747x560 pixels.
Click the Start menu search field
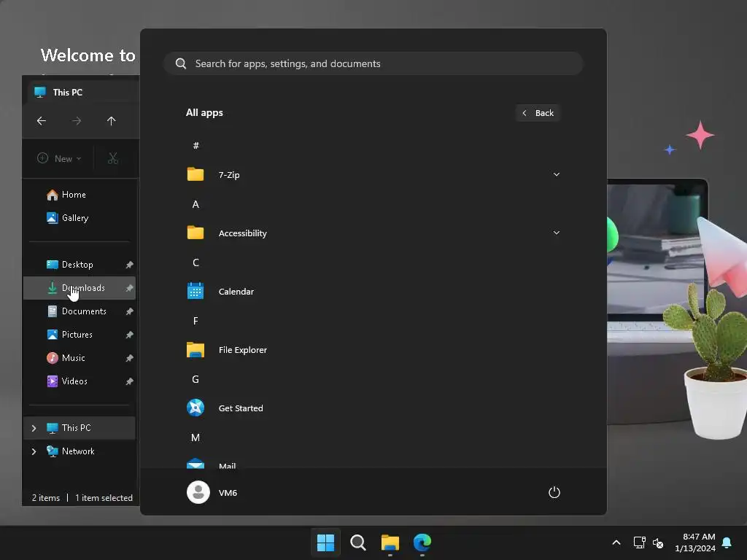tap(373, 63)
